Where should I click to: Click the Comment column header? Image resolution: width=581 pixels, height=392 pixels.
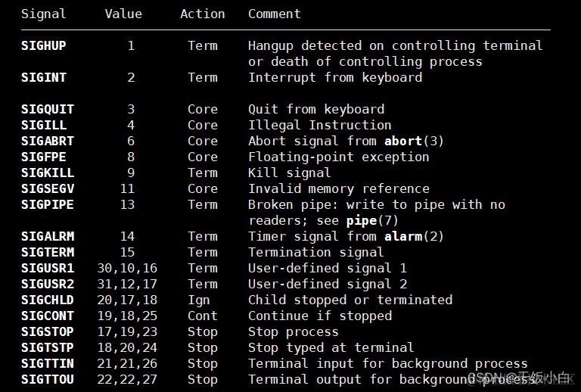[275, 14]
